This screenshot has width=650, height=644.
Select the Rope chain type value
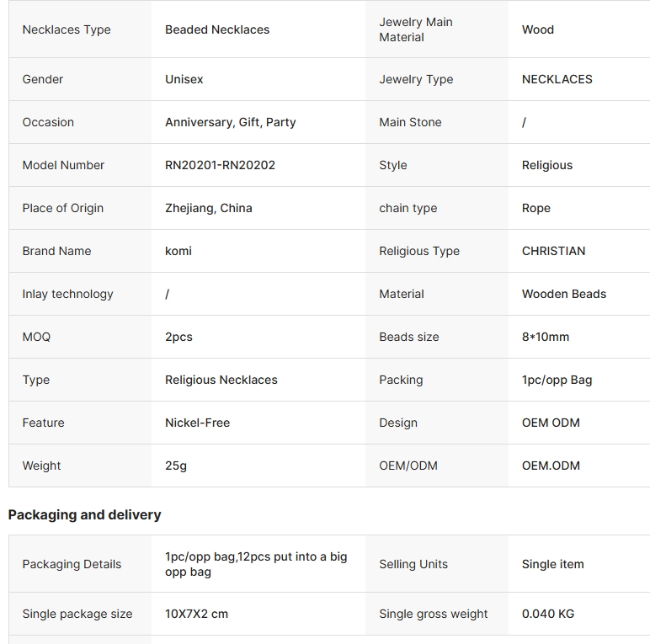[x=535, y=208]
